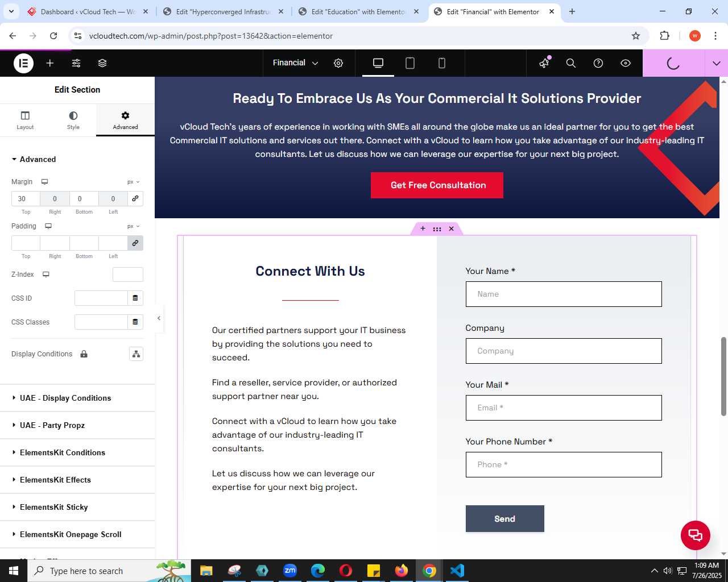Open What's New megaphone icon

(x=544, y=63)
